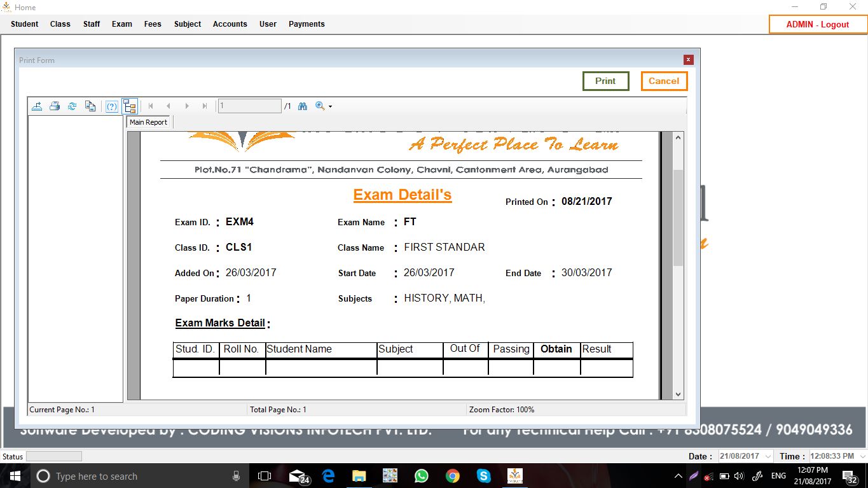Open the Class menu

click(x=60, y=24)
